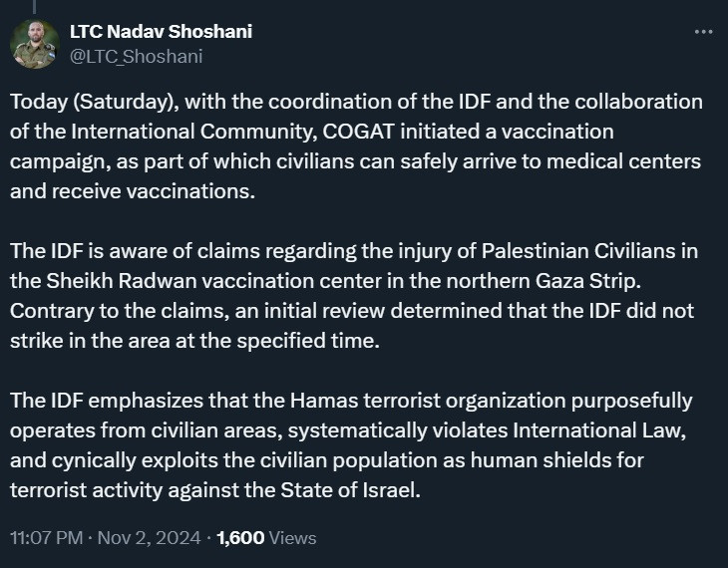Click the 1,600 view count number
This screenshot has width=728, height=568.
click(240, 538)
